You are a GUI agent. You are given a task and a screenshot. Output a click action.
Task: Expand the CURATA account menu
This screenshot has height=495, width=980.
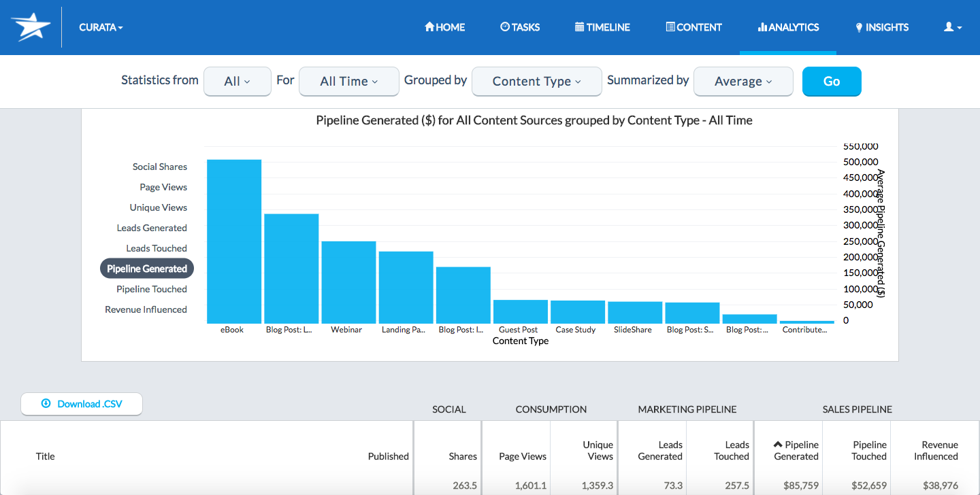click(x=101, y=27)
